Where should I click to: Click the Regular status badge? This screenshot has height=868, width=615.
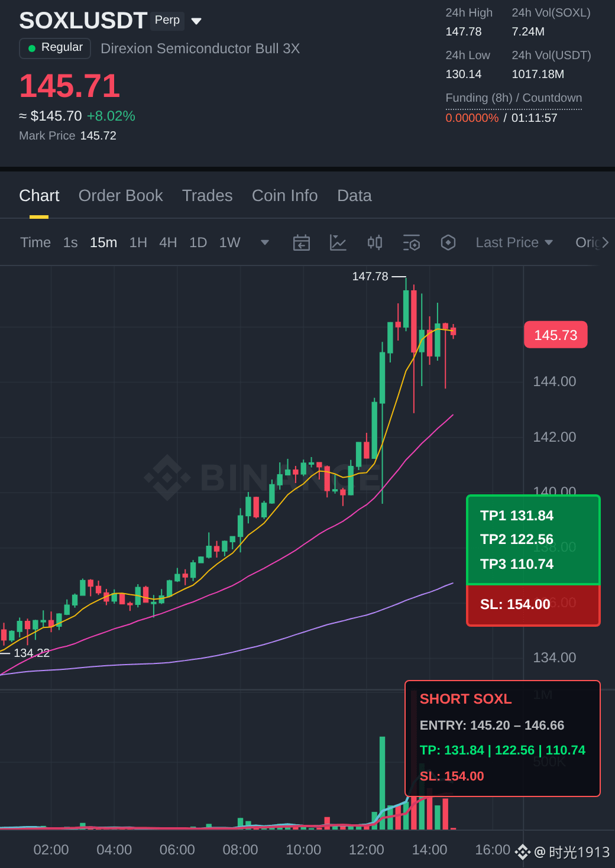tap(55, 48)
